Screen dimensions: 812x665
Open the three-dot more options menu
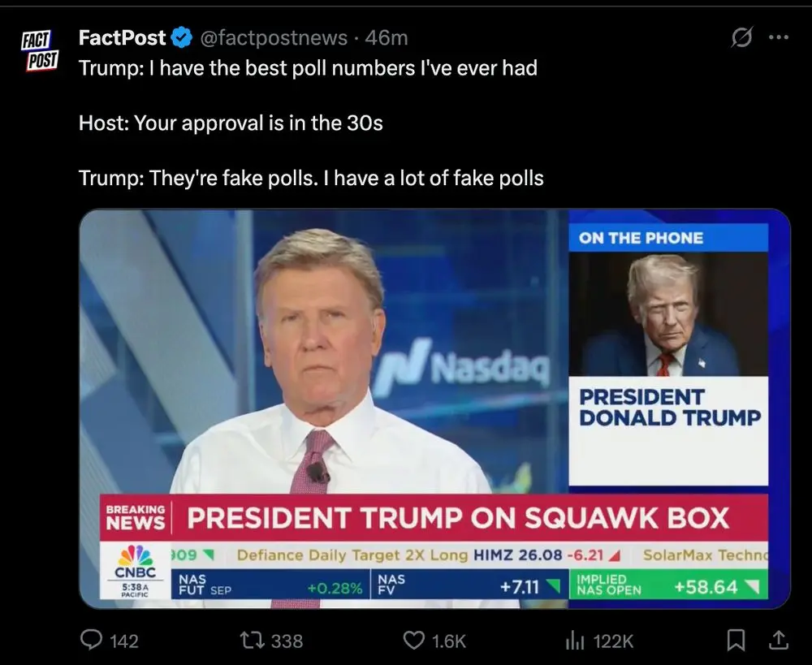pyautogui.click(x=778, y=37)
